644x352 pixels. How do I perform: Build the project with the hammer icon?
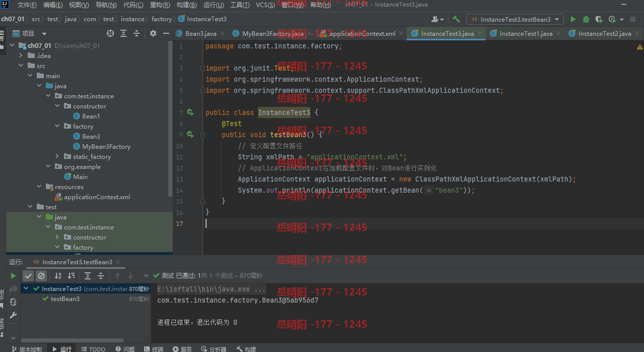coord(456,19)
